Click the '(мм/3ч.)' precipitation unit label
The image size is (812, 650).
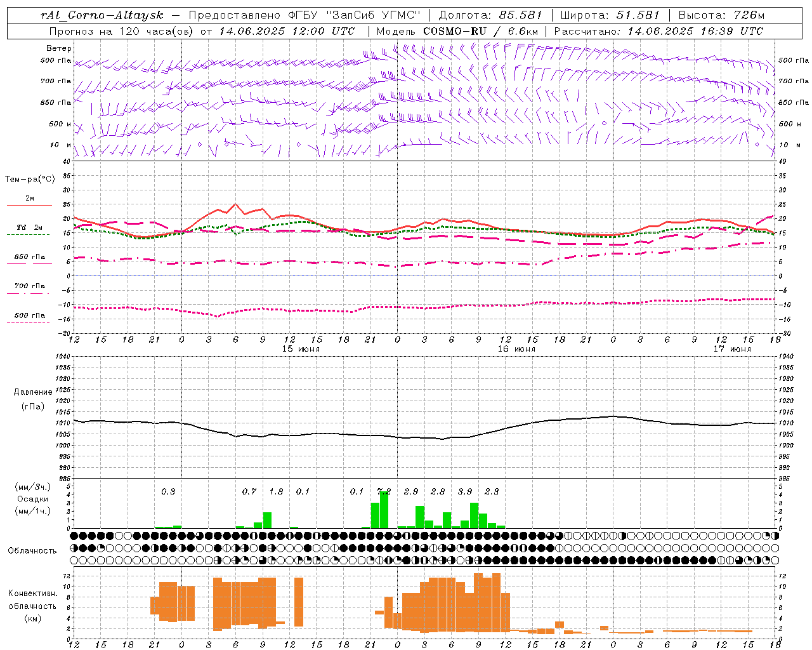click(x=33, y=487)
